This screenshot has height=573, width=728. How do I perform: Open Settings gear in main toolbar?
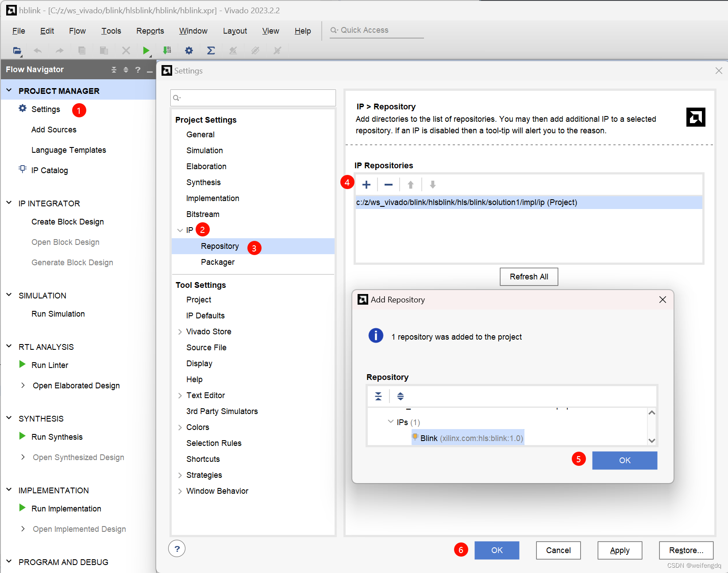click(189, 50)
